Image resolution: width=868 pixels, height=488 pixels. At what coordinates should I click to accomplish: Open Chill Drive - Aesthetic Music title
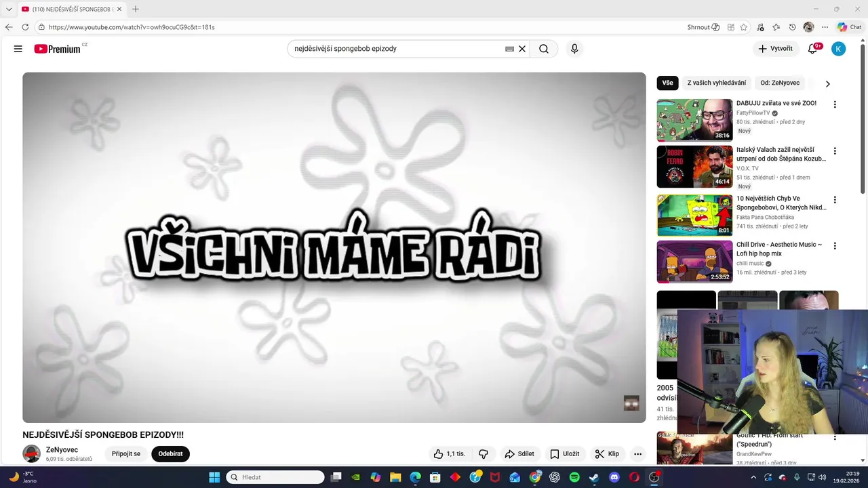[779, 249]
